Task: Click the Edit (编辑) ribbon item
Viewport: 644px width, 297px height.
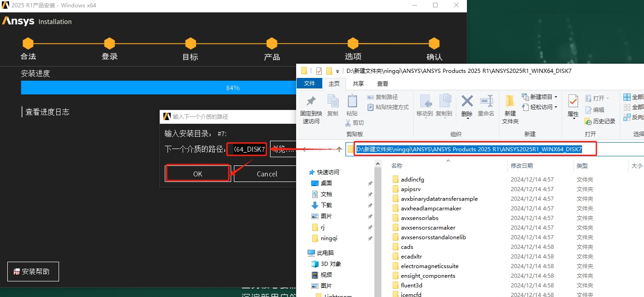Action: (595, 110)
